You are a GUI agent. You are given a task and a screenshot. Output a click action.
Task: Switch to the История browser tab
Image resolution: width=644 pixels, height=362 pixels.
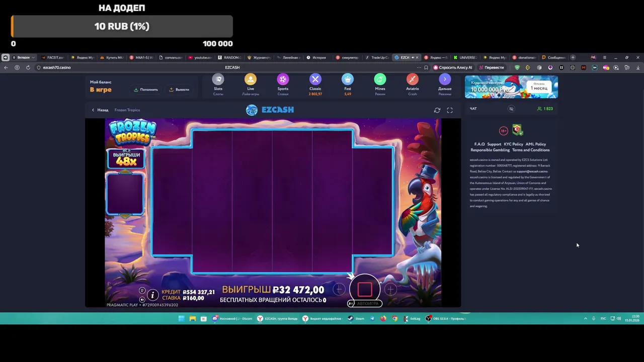(316, 57)
